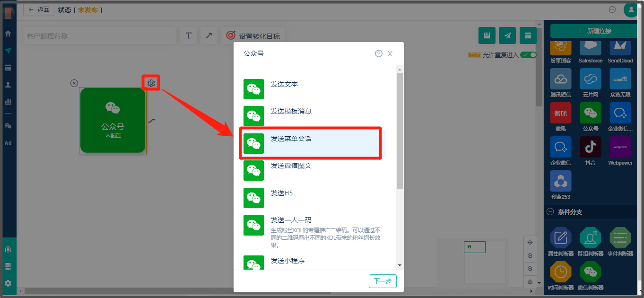Click the connector arrow beside 公众号 node
This screenshot has height=298, width=644.
151,121
